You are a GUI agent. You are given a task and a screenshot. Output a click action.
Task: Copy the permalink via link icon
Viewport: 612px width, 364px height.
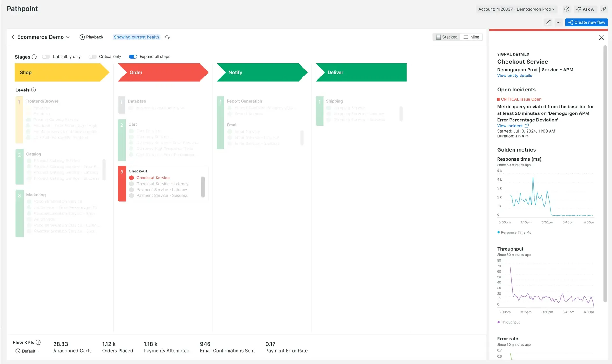[603, 9]
